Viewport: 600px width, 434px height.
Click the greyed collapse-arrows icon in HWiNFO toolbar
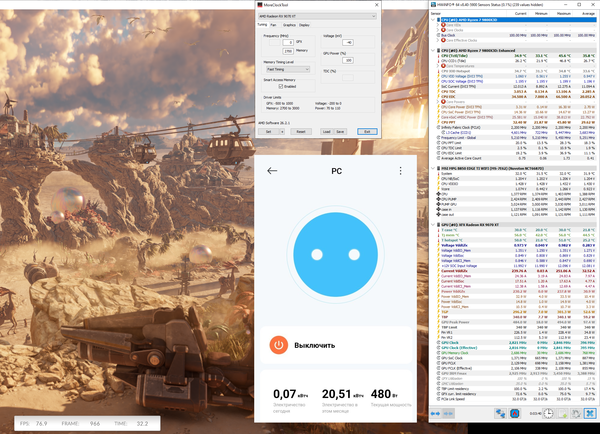448,413
